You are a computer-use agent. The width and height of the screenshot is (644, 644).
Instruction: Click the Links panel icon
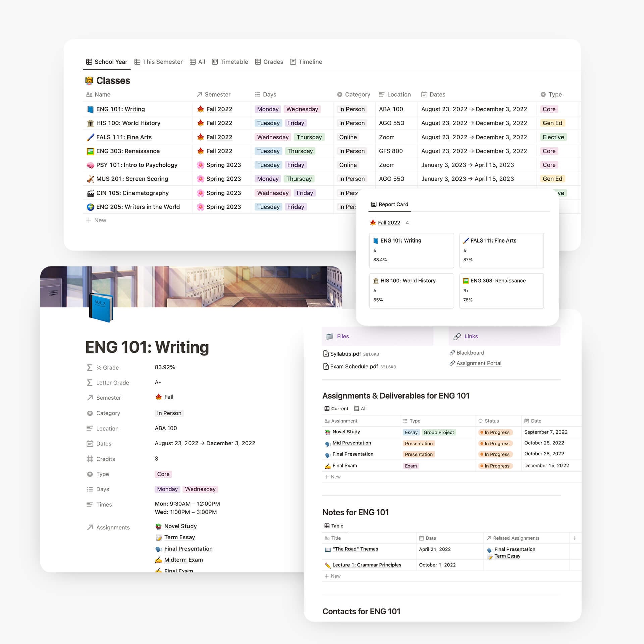tap(457, 336)
